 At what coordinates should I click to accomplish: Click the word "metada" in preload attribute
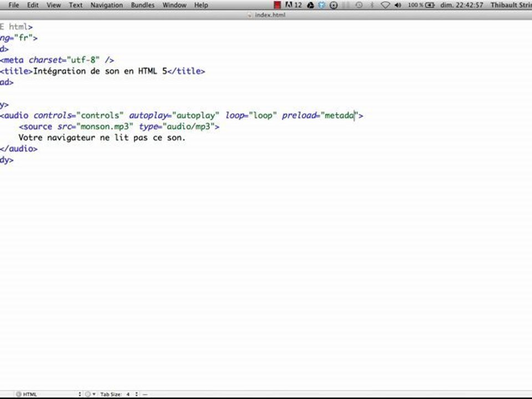coord(339,115)
